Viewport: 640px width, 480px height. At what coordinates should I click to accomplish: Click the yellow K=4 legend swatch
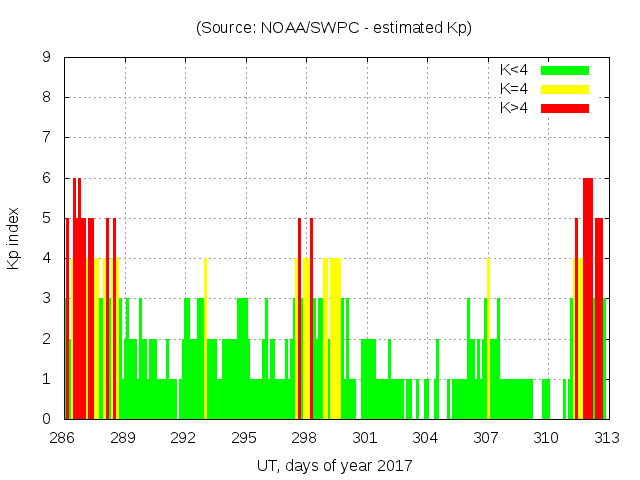(x=565, y=89)
